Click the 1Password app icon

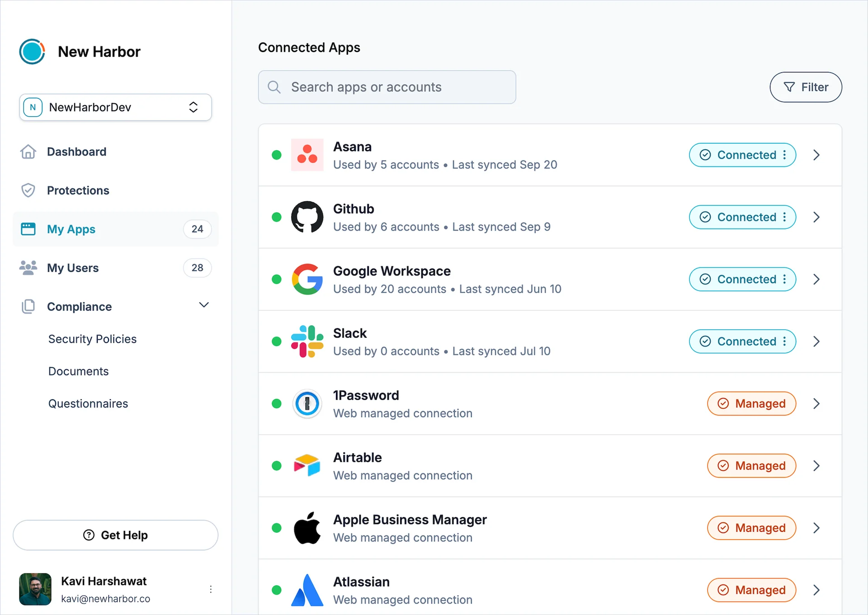pyautogui.click(x=307, y=403)
